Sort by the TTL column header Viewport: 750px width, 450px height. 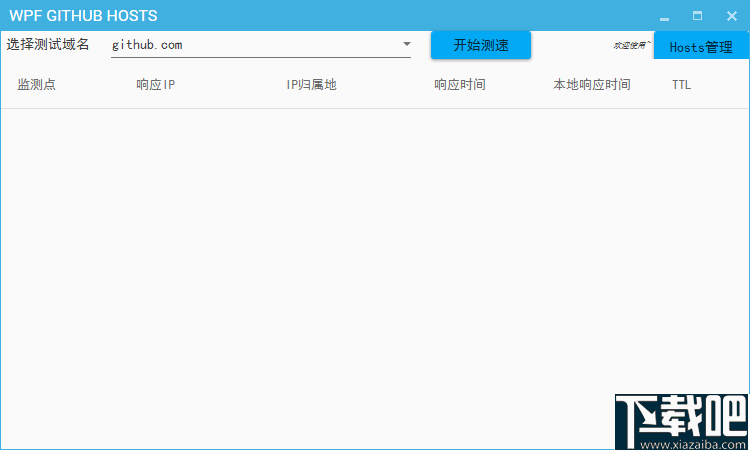[681, 85]
